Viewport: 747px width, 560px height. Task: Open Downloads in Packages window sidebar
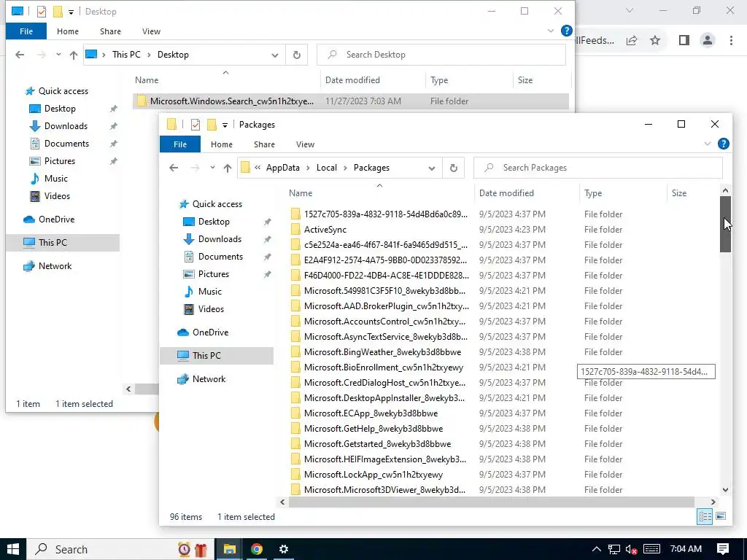click(x=220, y=239)
